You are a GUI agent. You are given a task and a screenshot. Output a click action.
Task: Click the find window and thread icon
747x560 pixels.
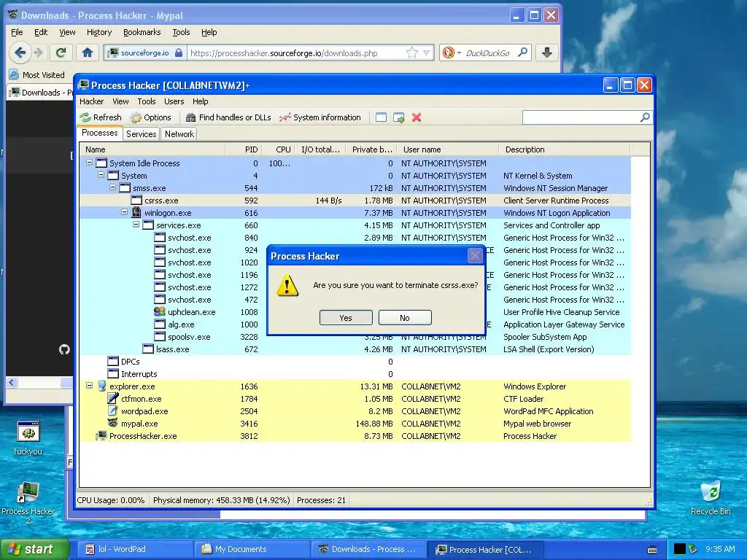click(x=399, y=117)
